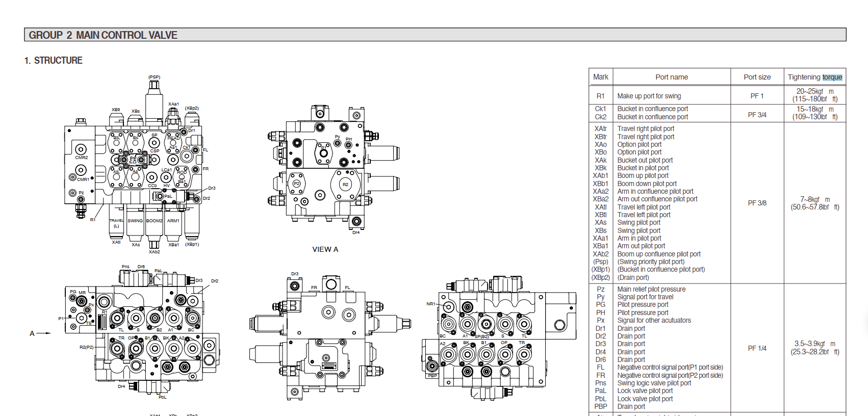Click the Swing logic valve pilot port entry
This screenshot has width=868, height=416.
(654, 383)
